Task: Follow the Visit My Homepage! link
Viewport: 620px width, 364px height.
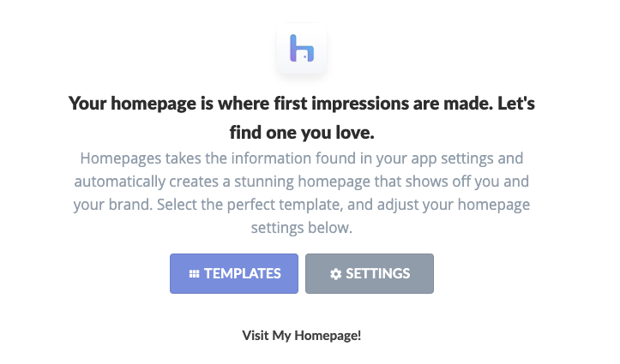Action: click(302, 336)
